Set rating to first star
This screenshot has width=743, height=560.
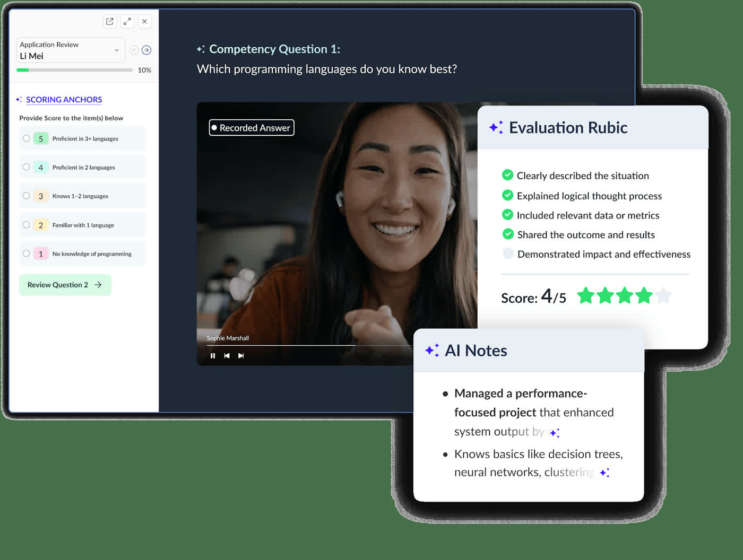586,295
